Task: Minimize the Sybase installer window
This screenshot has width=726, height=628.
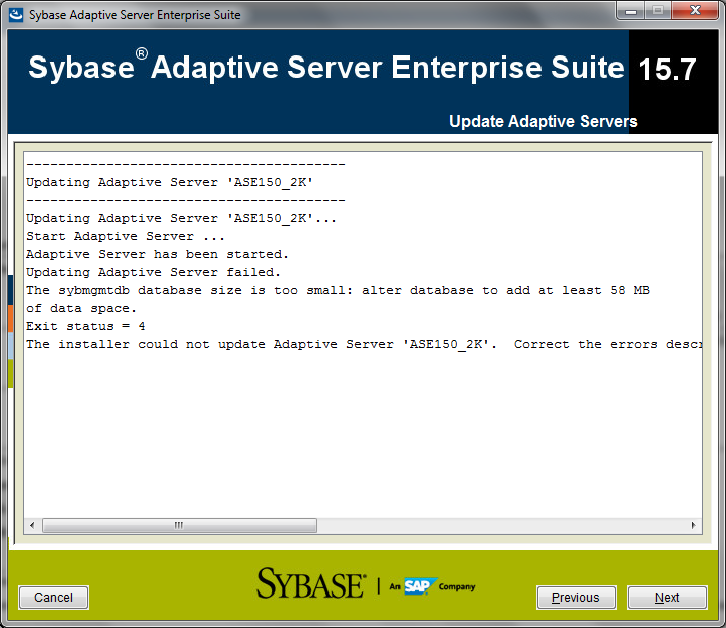Action: coord(631,11)
